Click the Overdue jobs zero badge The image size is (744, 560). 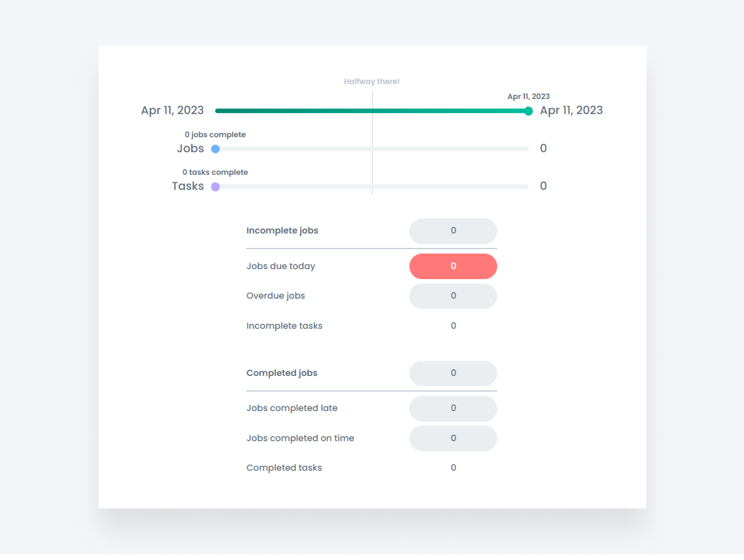point(453,296)
